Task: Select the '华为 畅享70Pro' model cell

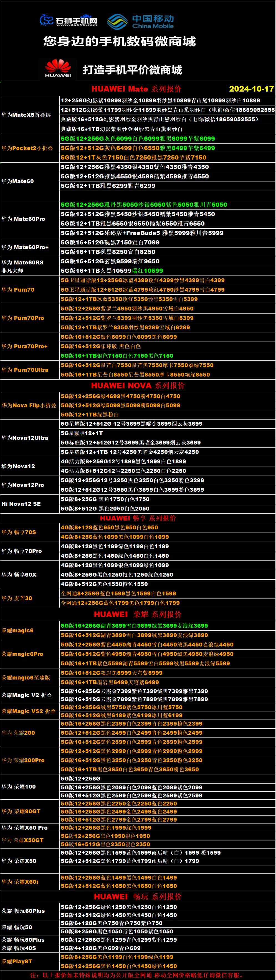Action: pos(30,551)
